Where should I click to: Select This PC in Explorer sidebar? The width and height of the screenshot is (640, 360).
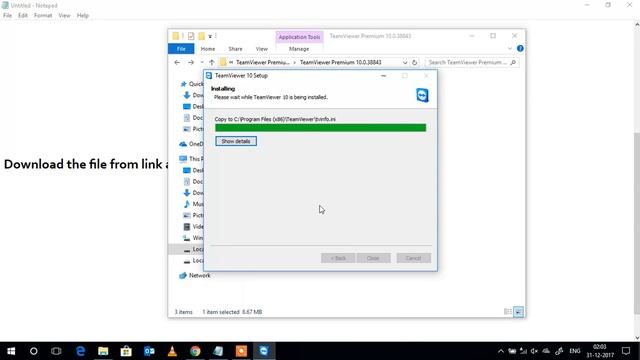pyautogui.click(x=191, y=159)
